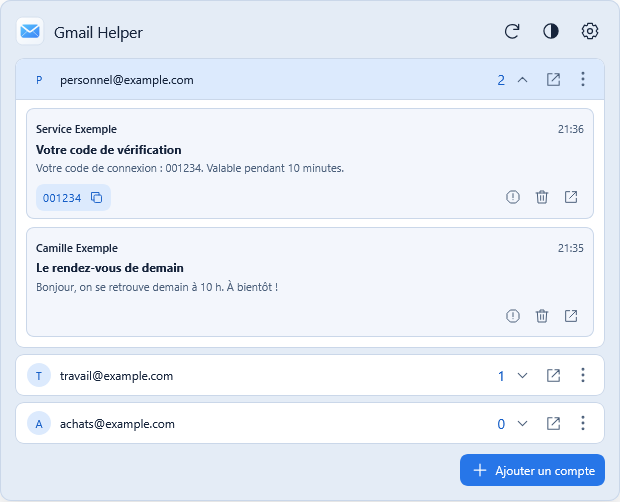Viewport: 620px width, 502px height.
Task: Click the subject Le rendez-vous de demain
Action: [110, 268]
